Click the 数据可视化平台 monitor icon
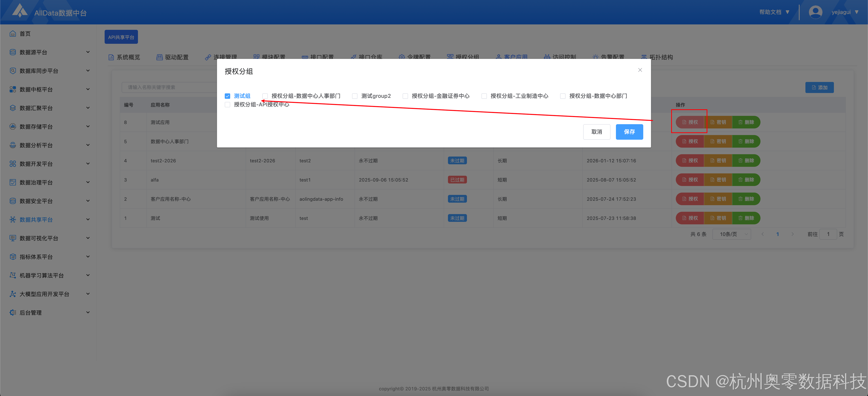This screenshot has height=396, width=868. click(x=13, y=238)
